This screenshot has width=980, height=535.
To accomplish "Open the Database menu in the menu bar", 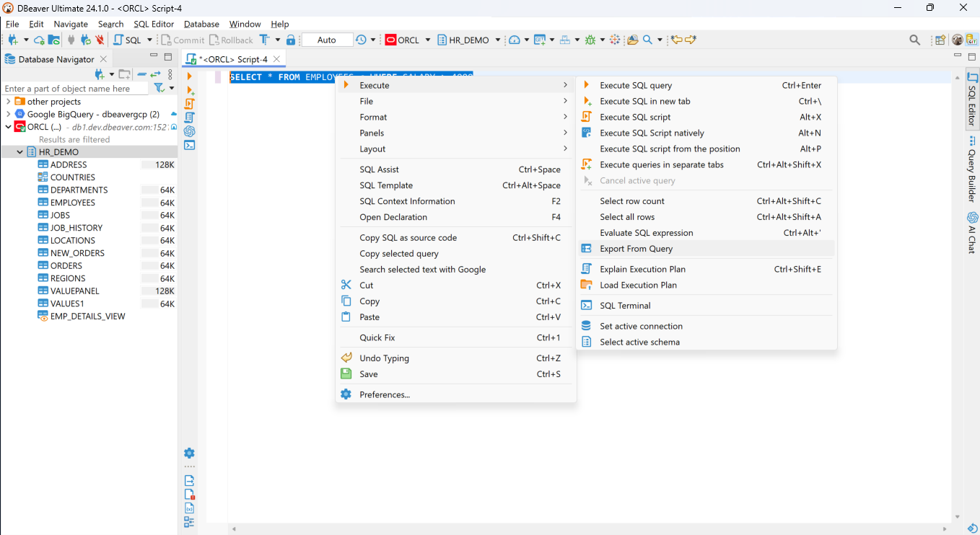I will click(201, 24).
